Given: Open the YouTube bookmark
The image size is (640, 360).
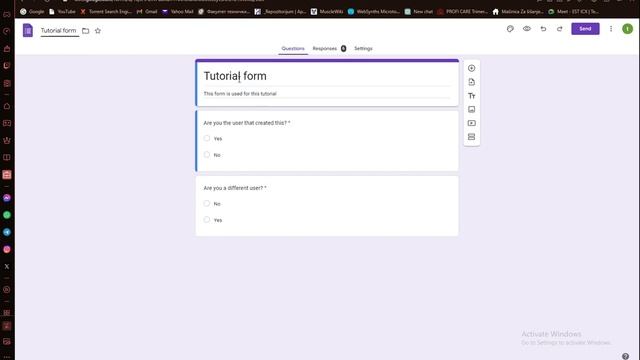Looking at the screenshot, I should tap(62, 12).
